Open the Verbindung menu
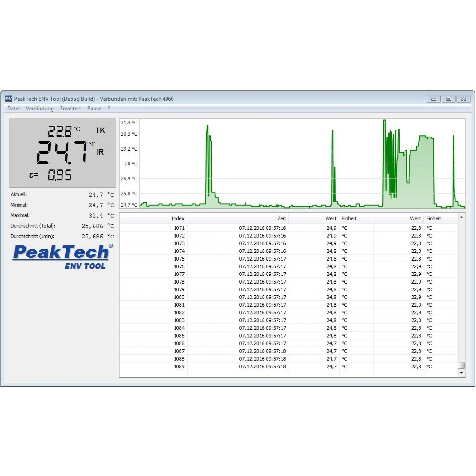Viewport: 476px width, 476px height. (40, 108)
